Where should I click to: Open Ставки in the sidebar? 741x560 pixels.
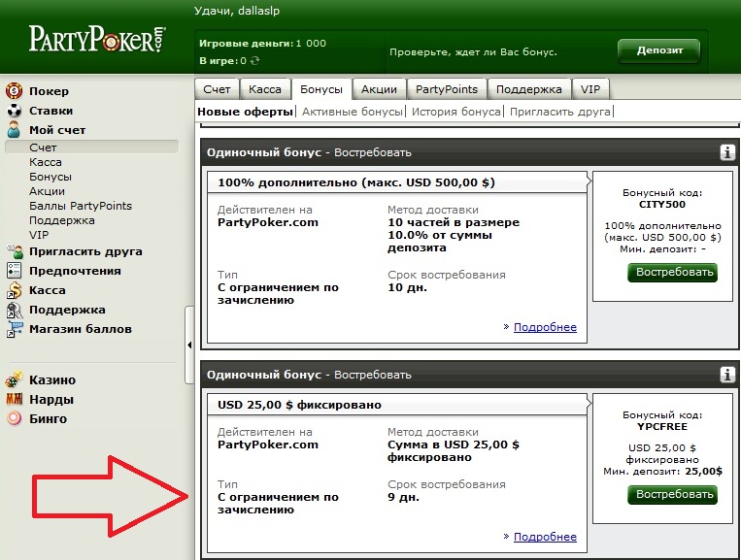[x=51, y=111]
